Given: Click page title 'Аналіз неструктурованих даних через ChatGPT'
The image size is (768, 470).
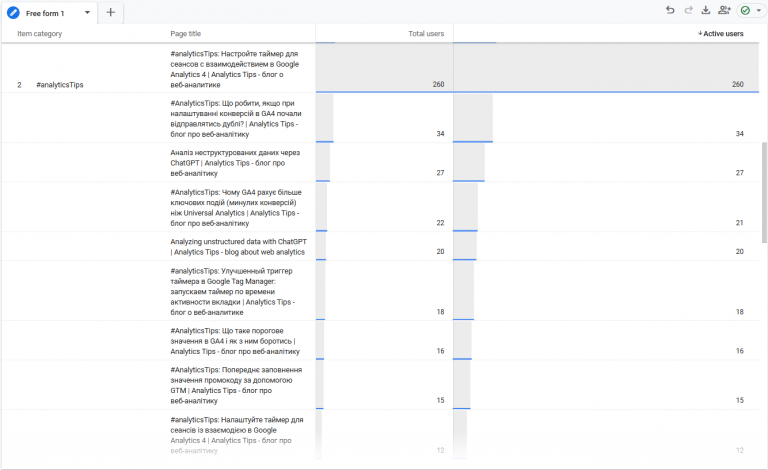Looking at the screenshot, I should (236, 163).
